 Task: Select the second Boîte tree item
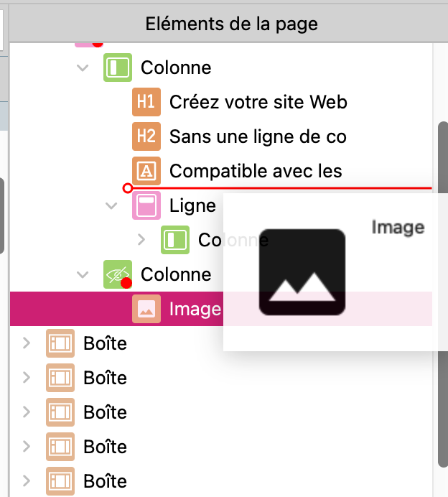click(105, 378)
